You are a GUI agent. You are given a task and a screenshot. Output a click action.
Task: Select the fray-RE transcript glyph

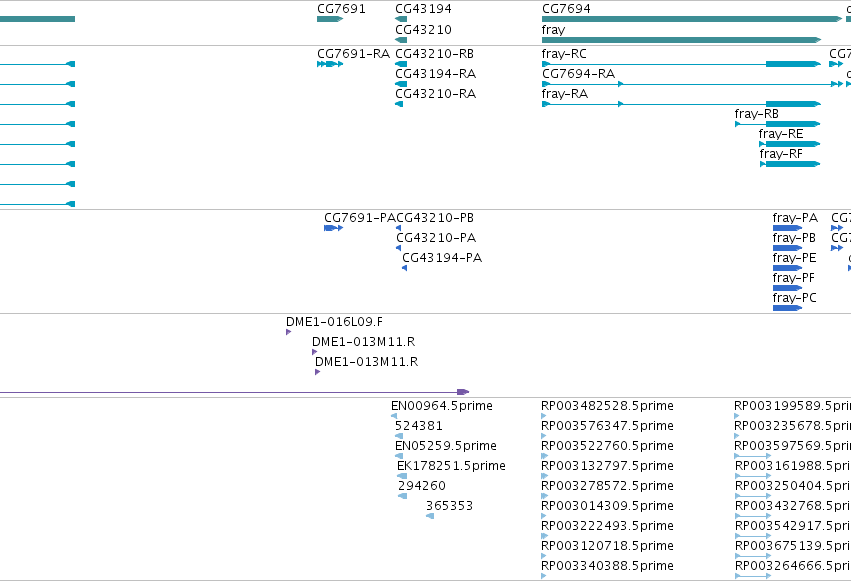tap(790, 144)
